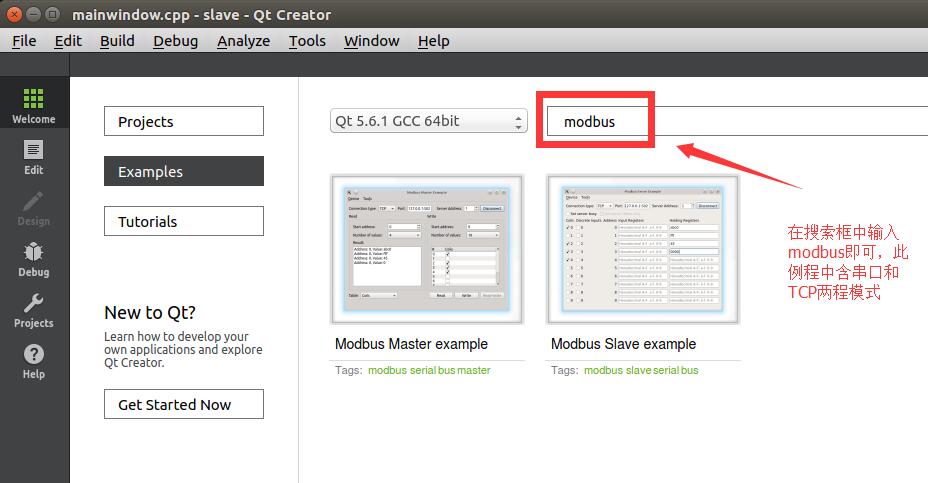This screenshot has width=928, height=483.
Task: Open the Edit menu
Action: (x=68, y=41)
